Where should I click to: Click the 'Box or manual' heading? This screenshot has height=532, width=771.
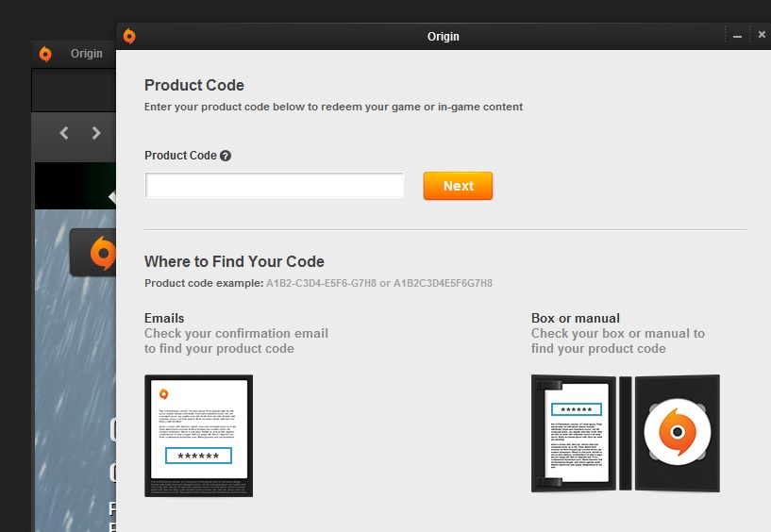[x=576, y=318]
